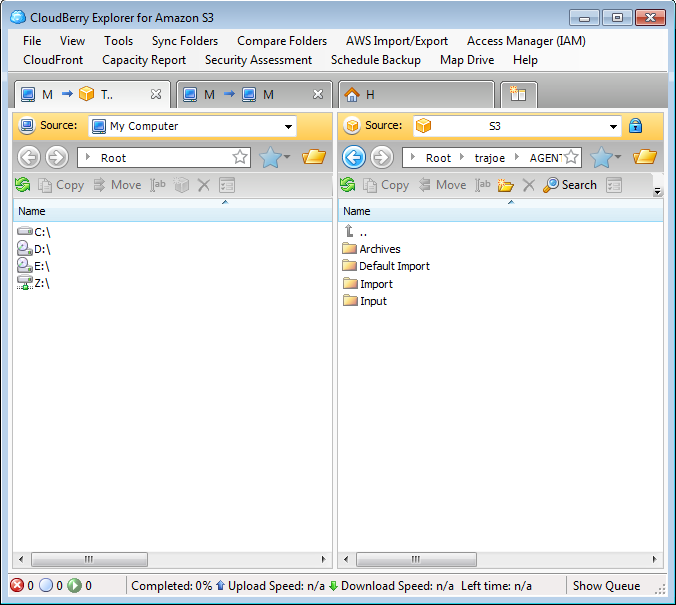
Task: Select the Archives folder
Action: pos(372,249)
